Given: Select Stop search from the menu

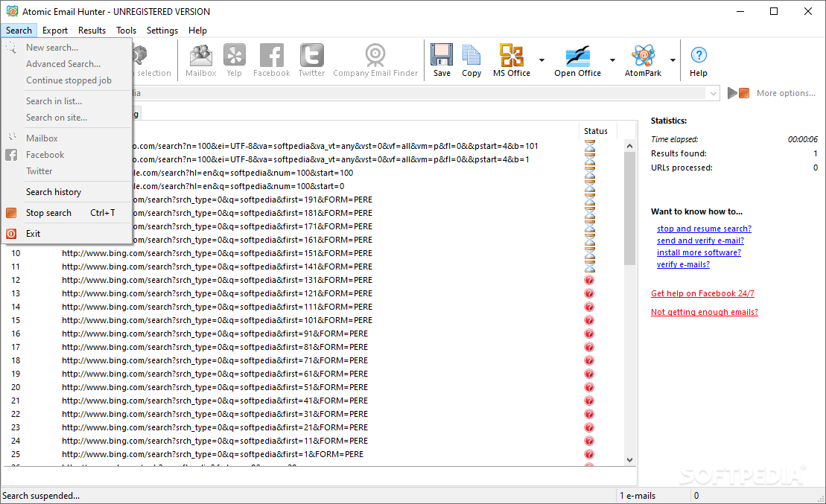Looking at the screenshot, I should 48,212.
